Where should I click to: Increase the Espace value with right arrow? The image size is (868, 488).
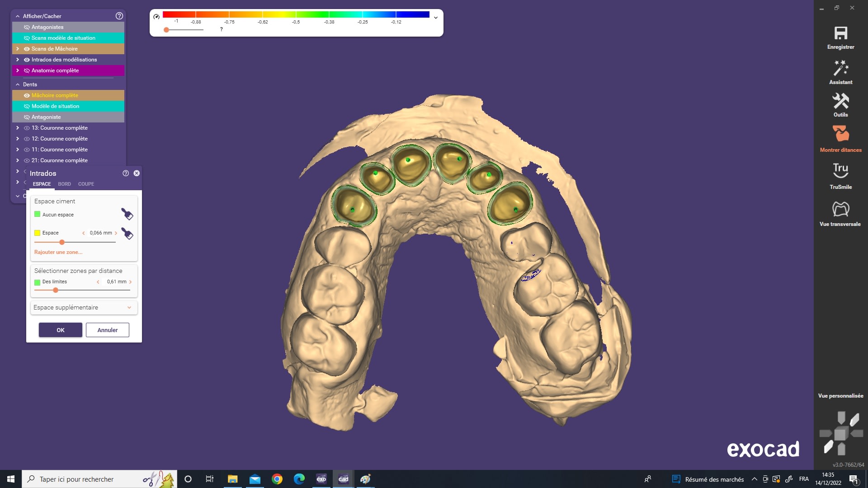116,233
